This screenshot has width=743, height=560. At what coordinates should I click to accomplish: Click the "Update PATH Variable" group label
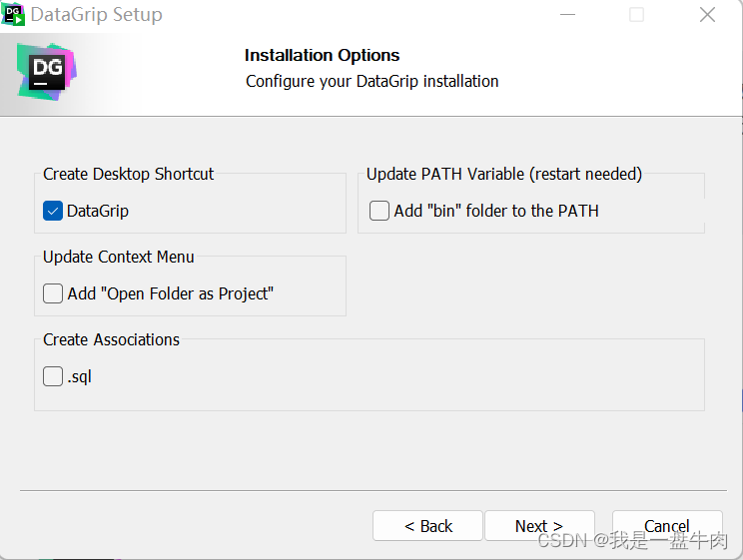503,174
